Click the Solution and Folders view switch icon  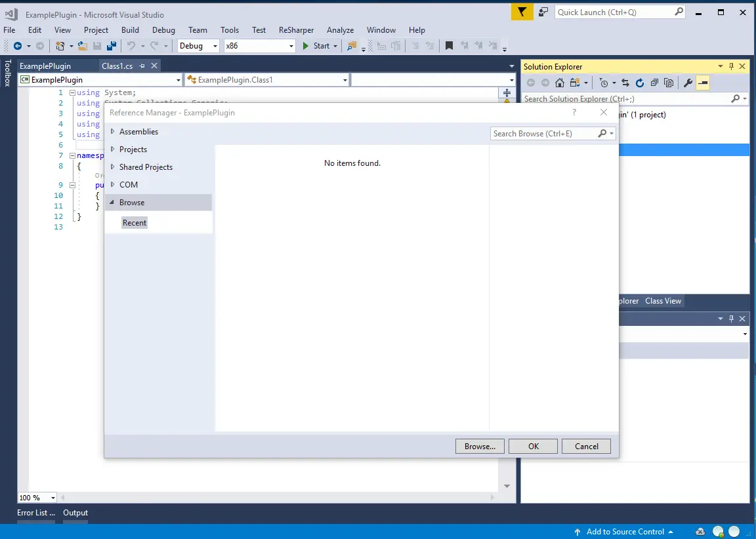tap(574, 83)
